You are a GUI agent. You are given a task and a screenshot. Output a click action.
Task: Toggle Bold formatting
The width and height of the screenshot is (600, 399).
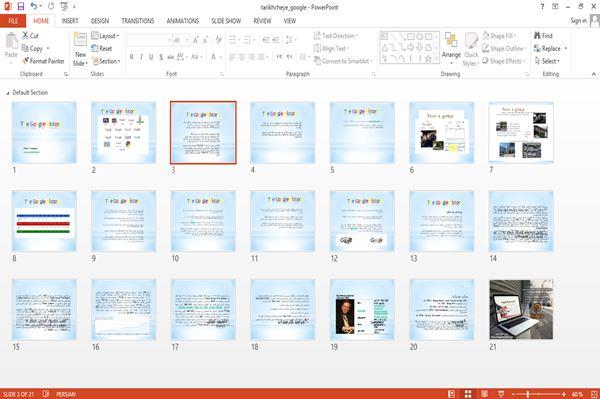pos(132,57)
